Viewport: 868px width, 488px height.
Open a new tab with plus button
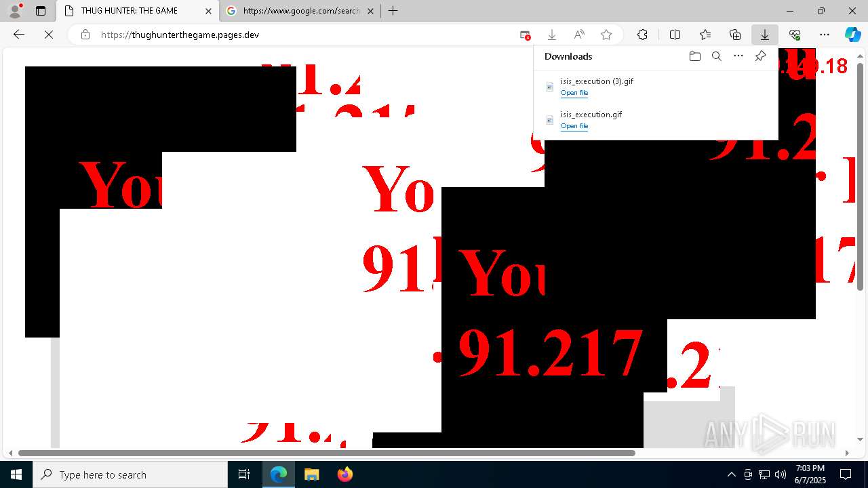pos(393,11)
